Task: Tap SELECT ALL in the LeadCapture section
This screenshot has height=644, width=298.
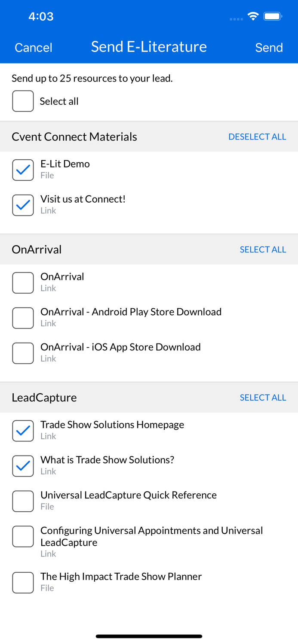Action: point(263,398)
